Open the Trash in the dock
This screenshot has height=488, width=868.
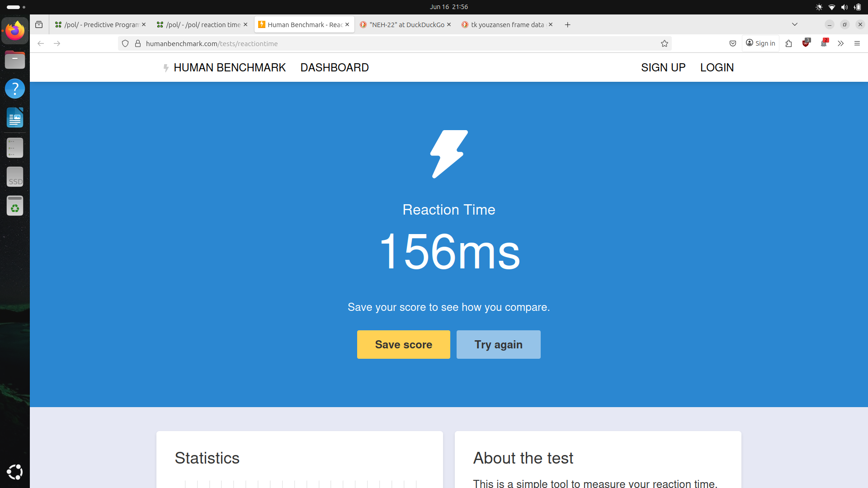click(x=15, y=206)
